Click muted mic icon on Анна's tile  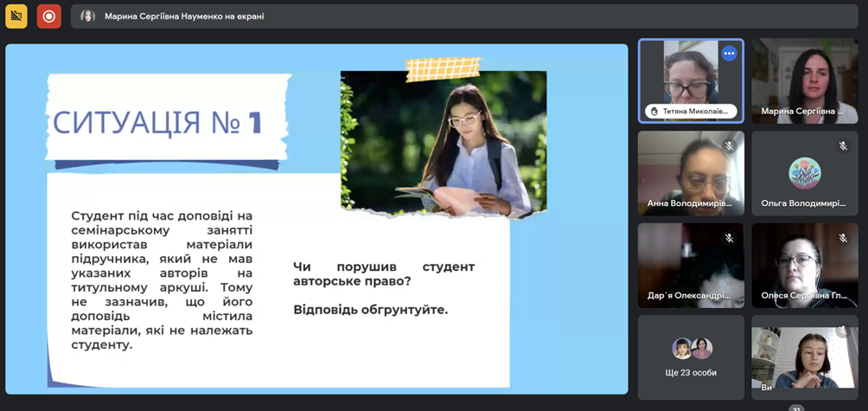(x=729, y=145)
